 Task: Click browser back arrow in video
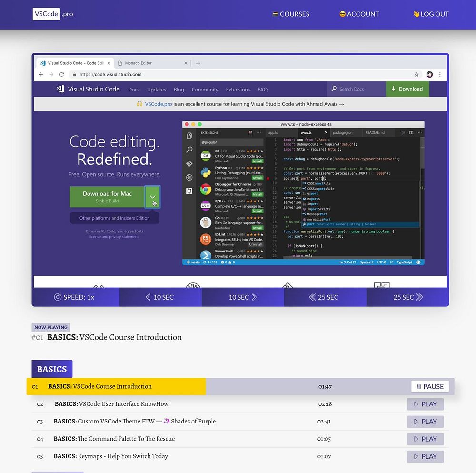[41, 74]
